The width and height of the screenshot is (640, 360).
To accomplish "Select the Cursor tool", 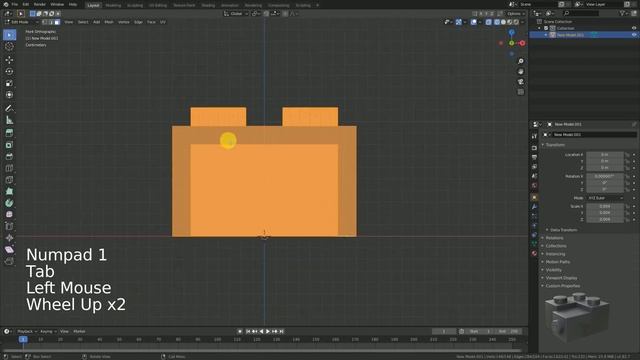I will [x=9, y=47].
